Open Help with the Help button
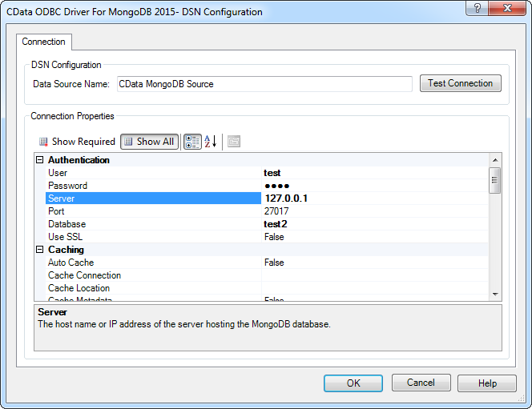 (x=487, y=383)
